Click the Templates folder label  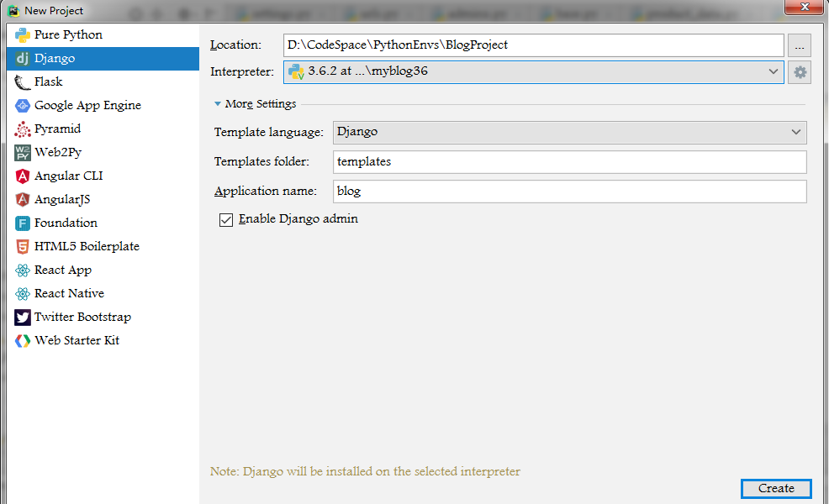261,161
